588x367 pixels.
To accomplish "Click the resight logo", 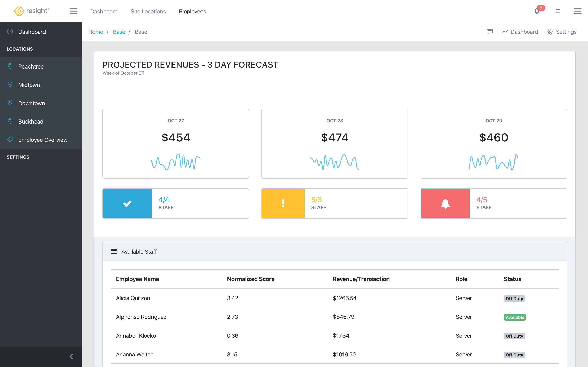I will (32, 11).
